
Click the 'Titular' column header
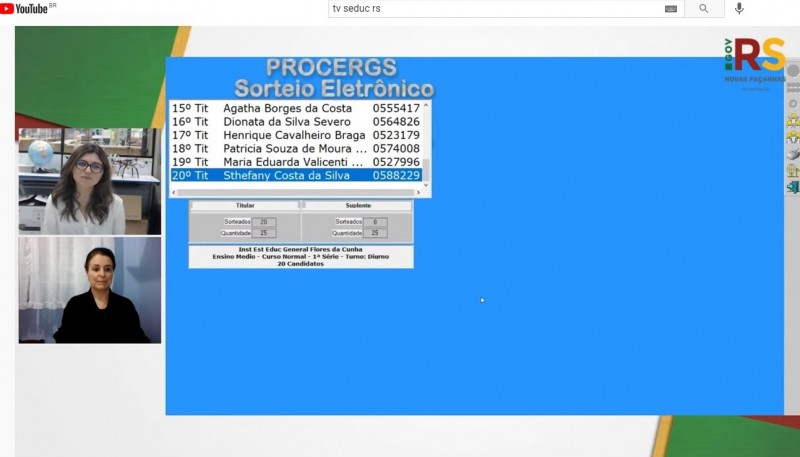tap(245, 205)
